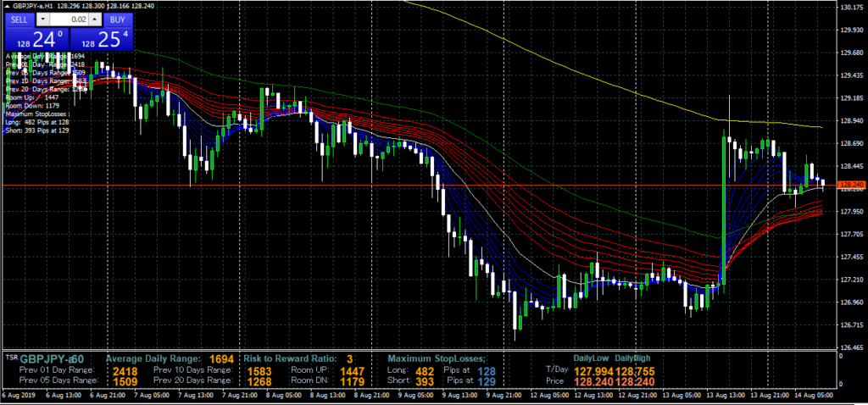Select the orange 128.240 price tag on axis
Screen dimensions: 868x405
(x=849, y=184)
